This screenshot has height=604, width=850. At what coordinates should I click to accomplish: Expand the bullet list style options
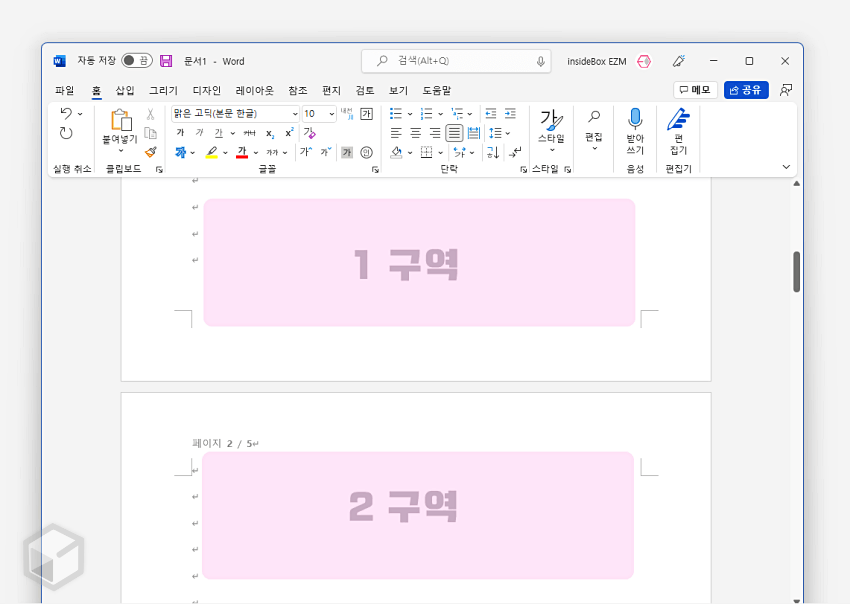point(409,112)
